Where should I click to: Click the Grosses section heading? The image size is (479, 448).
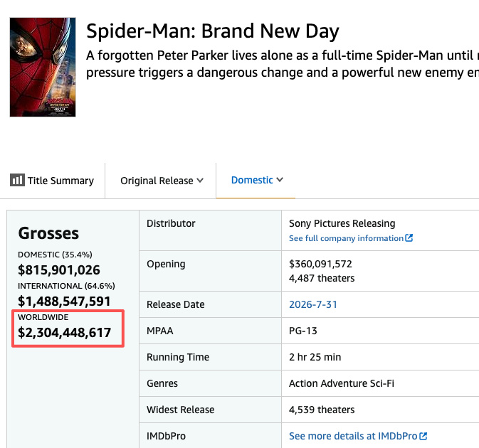48,233
